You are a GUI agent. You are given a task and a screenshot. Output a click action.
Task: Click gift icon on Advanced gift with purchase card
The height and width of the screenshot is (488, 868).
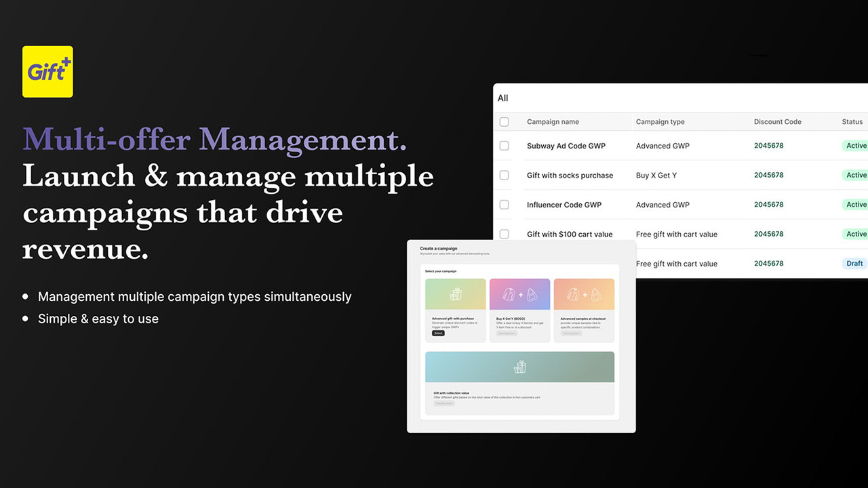[x=456, y=295]
